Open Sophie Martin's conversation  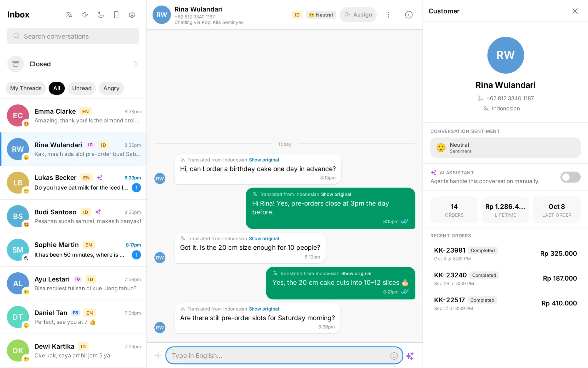click(x=73, y=250)
